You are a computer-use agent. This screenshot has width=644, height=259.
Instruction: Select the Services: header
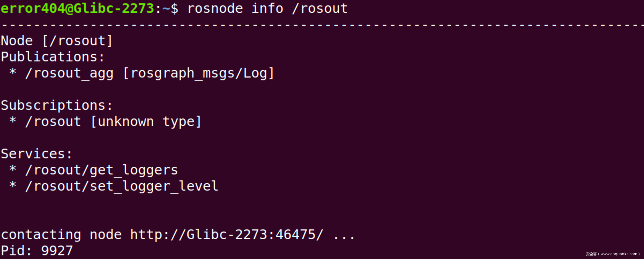tap(37, 154)
